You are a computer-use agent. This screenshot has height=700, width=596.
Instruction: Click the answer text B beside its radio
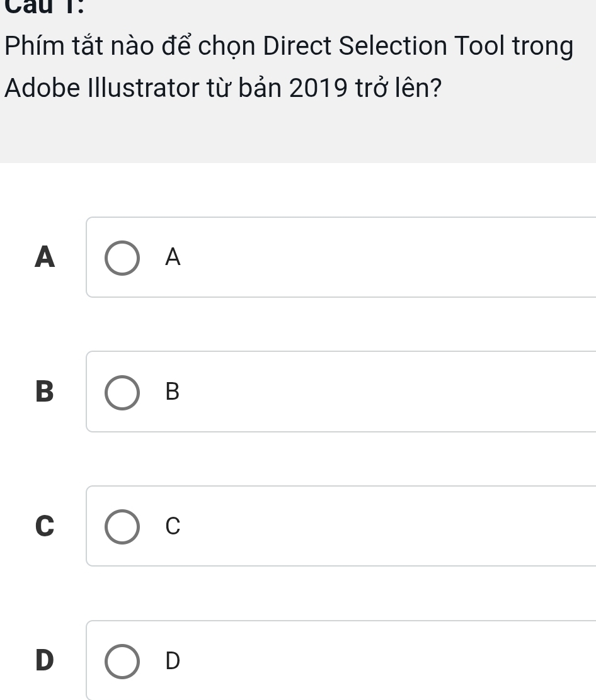click(x=173, y=392)
